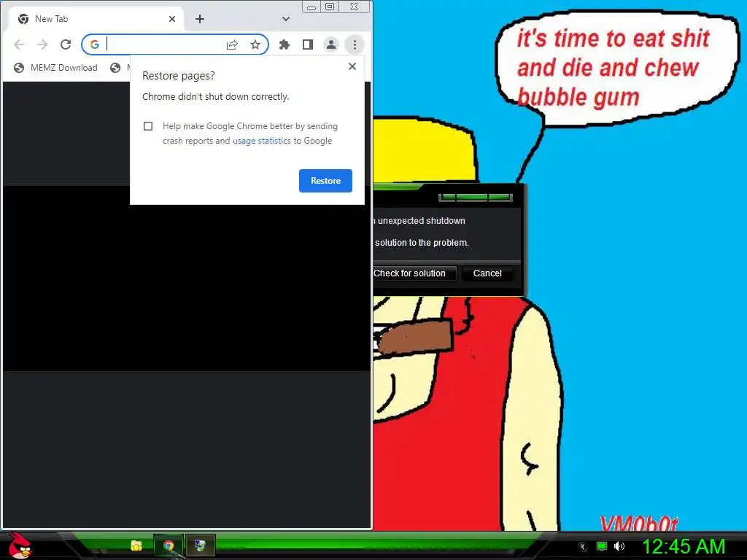Click the Restore button
Image resolution: width=747 pixels, height=560 pixels.
[325, 181]
